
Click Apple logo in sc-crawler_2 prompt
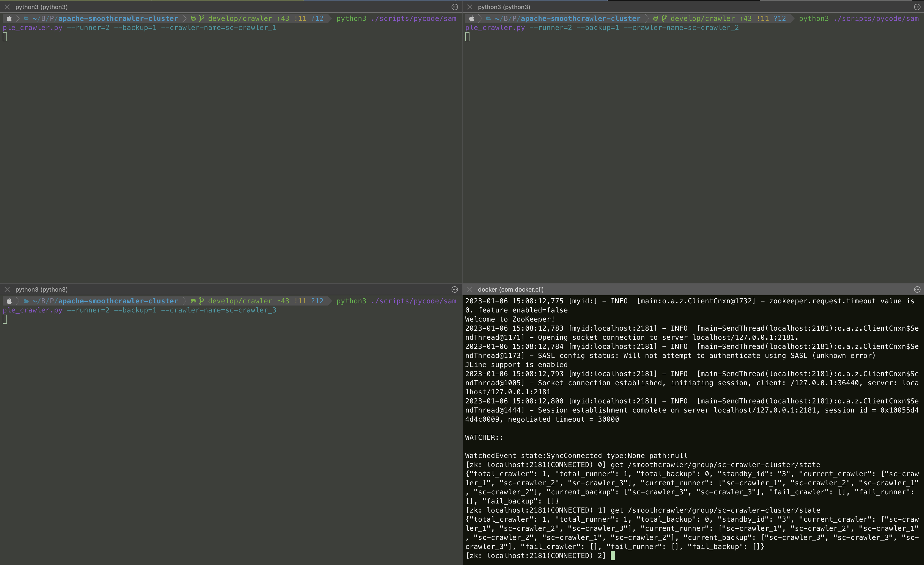[471, 18]
